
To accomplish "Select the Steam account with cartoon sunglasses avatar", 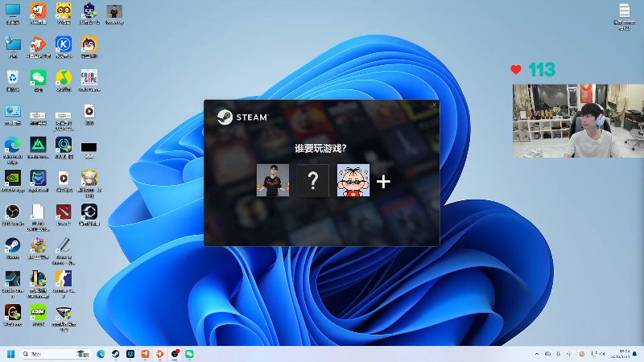I will click(x=353, y=180).
